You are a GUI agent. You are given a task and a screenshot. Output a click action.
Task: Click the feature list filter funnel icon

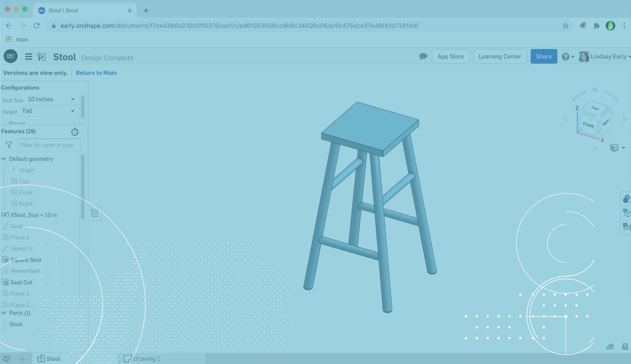pyautogui.click(x=9, y=145)
